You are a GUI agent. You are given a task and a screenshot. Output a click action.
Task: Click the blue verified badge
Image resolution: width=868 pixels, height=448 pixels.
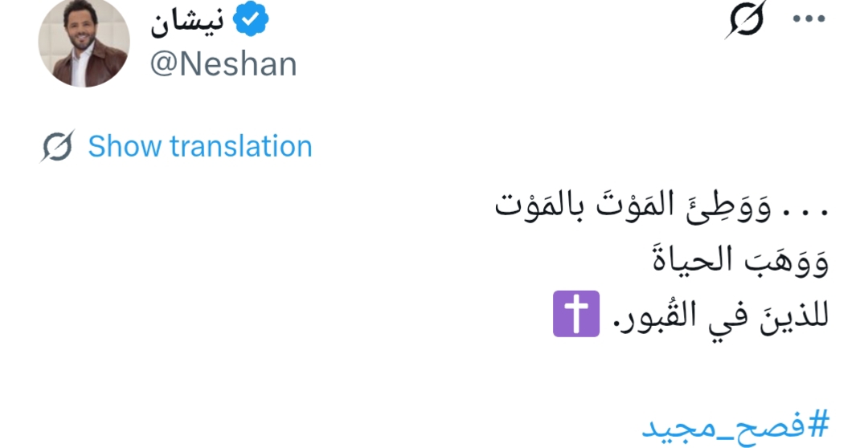click(251, 22)
